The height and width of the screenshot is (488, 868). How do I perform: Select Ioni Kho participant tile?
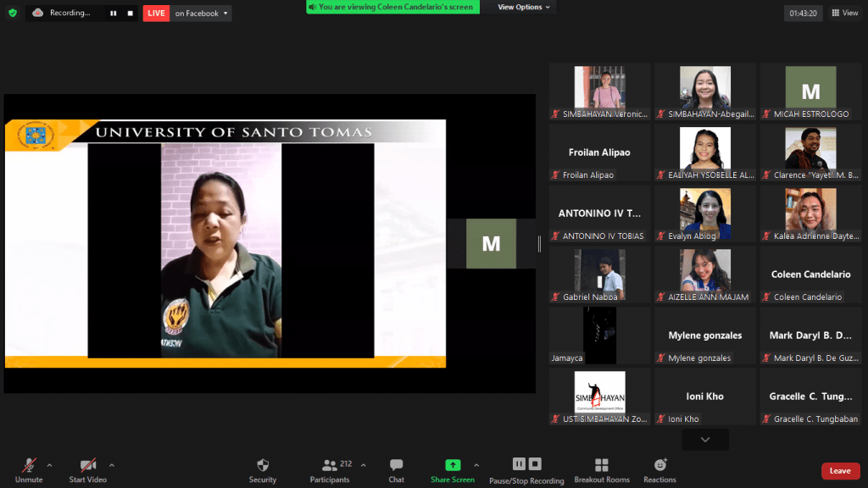(x=705, y=396)
